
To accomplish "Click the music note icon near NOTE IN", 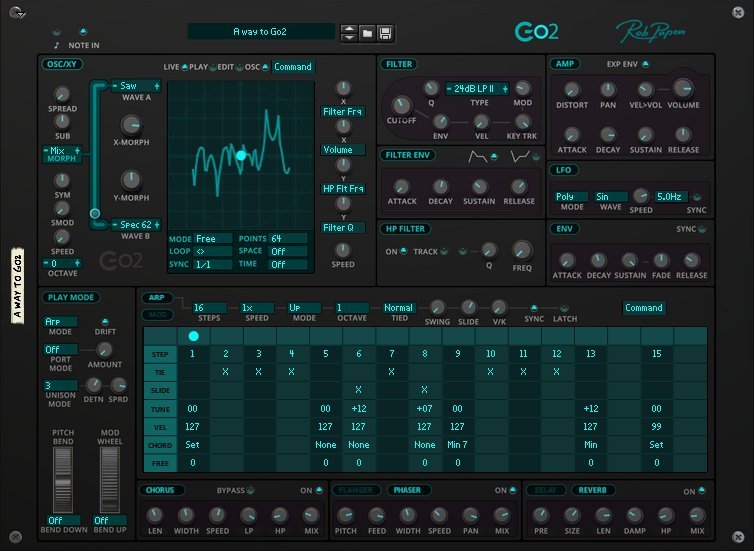I will click(x=57, y=45).
